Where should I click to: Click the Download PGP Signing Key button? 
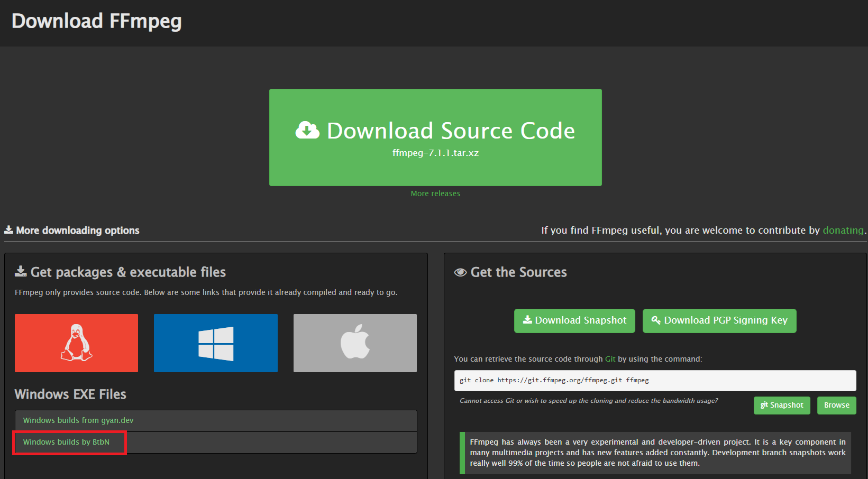click(719, 320)
